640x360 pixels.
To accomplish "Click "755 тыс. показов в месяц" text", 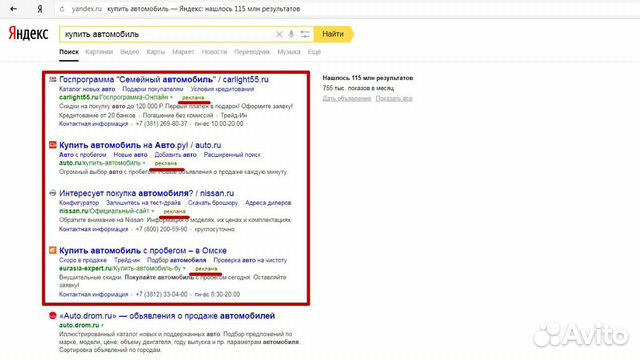I will point(358,88).
